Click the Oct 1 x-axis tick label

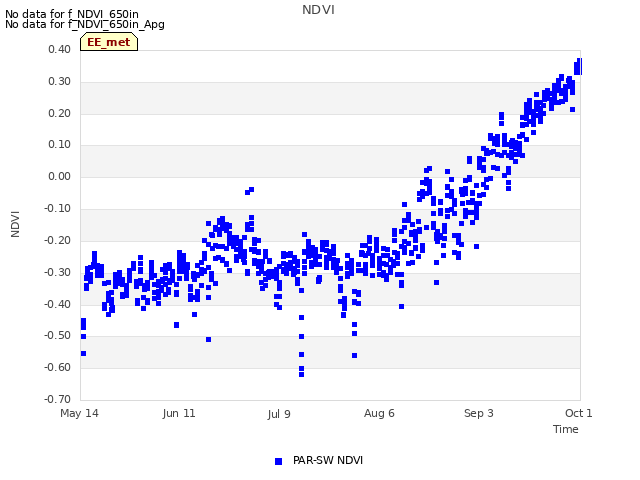[x=578, y=413]
